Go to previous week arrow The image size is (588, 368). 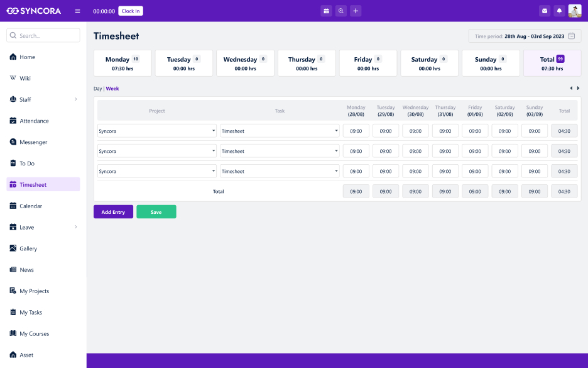[x=571, y=88]
